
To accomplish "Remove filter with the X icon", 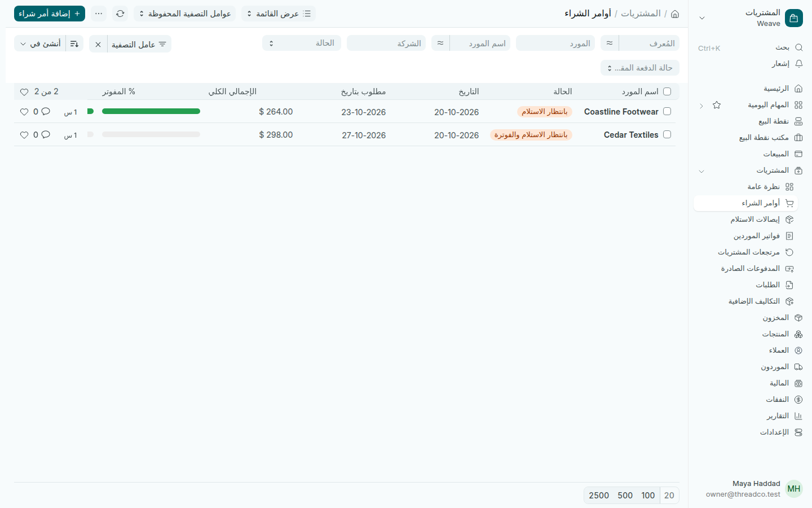I will (x=98, y=44).
